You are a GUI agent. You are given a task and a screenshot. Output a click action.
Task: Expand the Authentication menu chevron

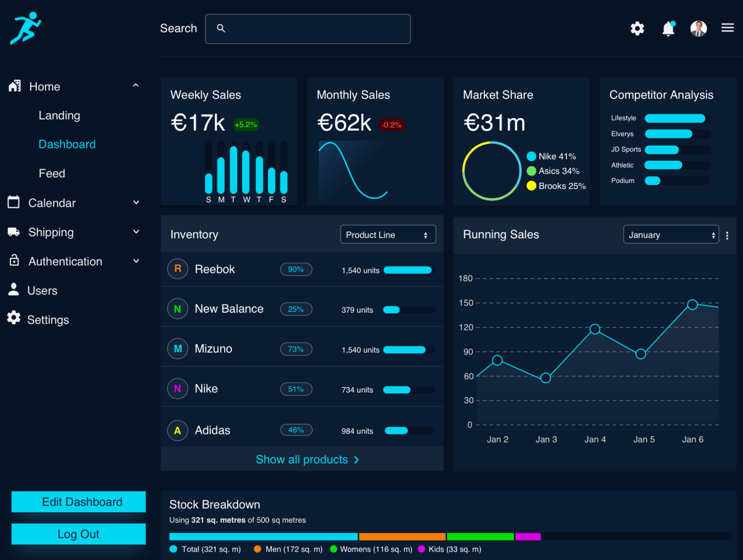pos(136,261)
